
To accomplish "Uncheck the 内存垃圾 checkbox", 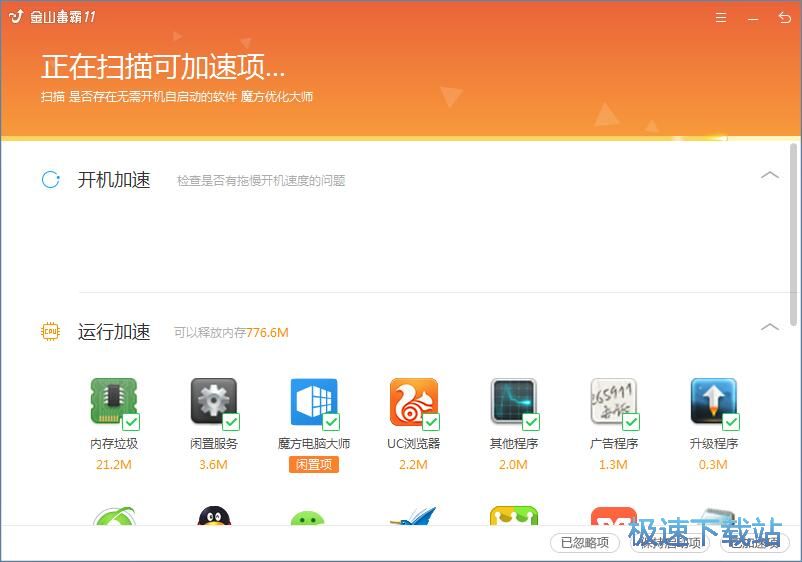I will [x=131, y=422].
